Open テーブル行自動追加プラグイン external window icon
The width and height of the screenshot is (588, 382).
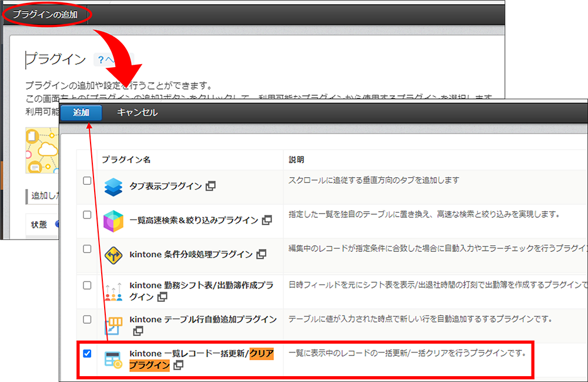pos(138,331)
